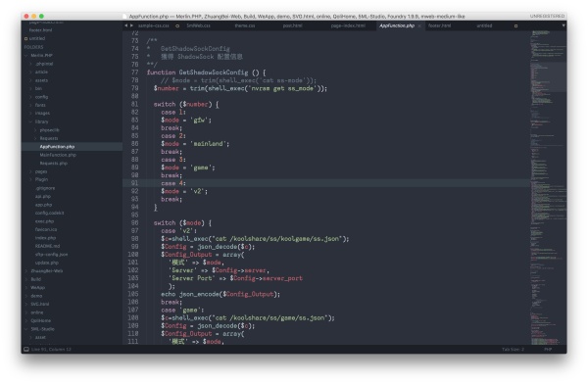Expand the demo folder
The width and height of the screenshot is (588, 384).
(26, 296)
